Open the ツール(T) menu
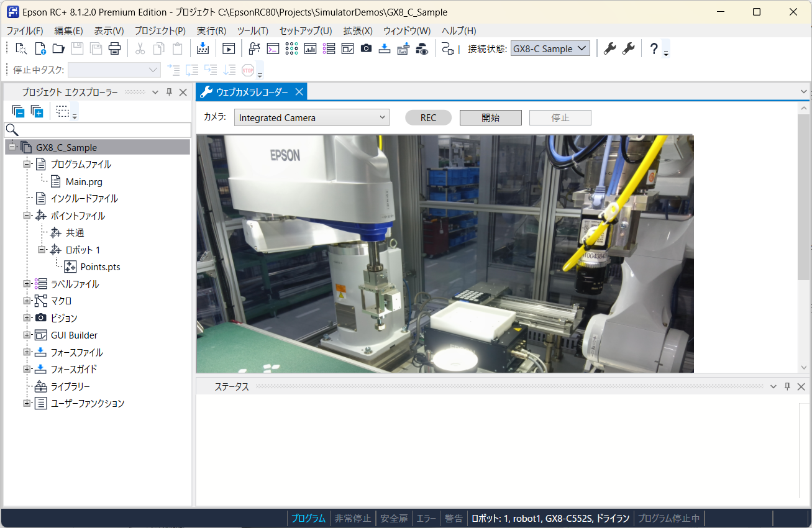The height and width of the screenshot is (528, 812). pyautogui.click(x=252, y=30)
